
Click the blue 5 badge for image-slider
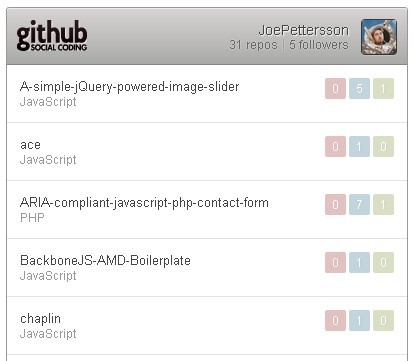(359, 88)
